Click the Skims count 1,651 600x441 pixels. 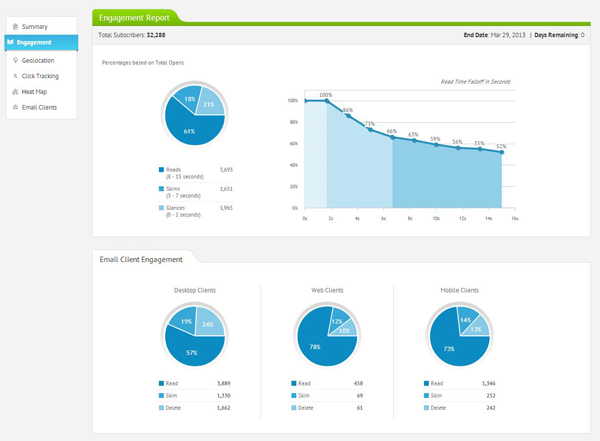point(226,188)
